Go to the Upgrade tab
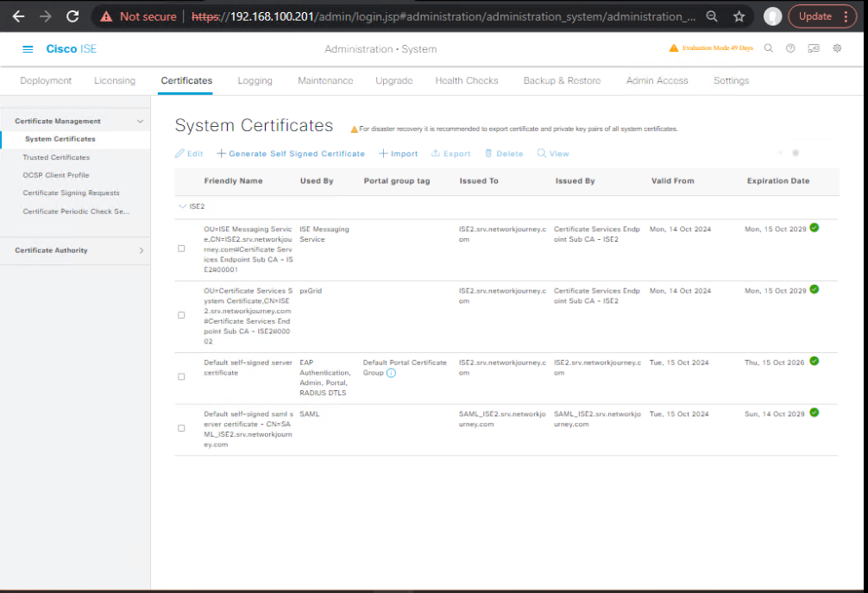Screen dimensions: 868x593 (394, 81)
